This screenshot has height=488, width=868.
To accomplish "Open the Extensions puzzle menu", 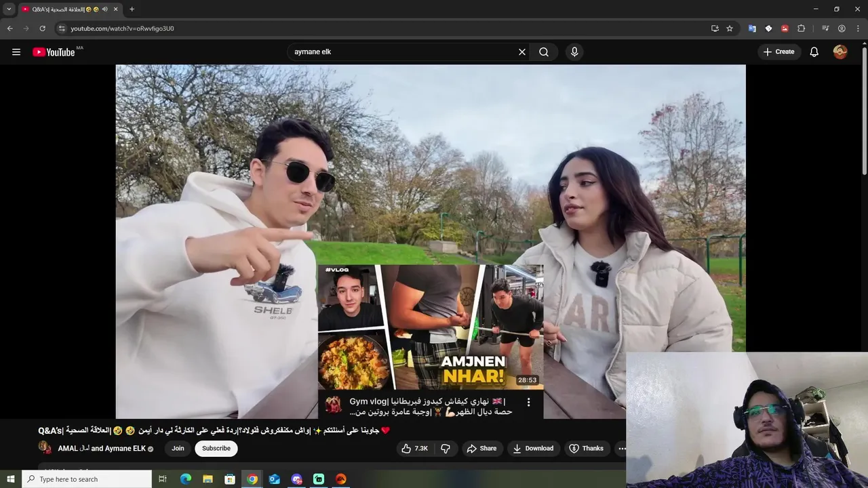I will click(801, 28).
